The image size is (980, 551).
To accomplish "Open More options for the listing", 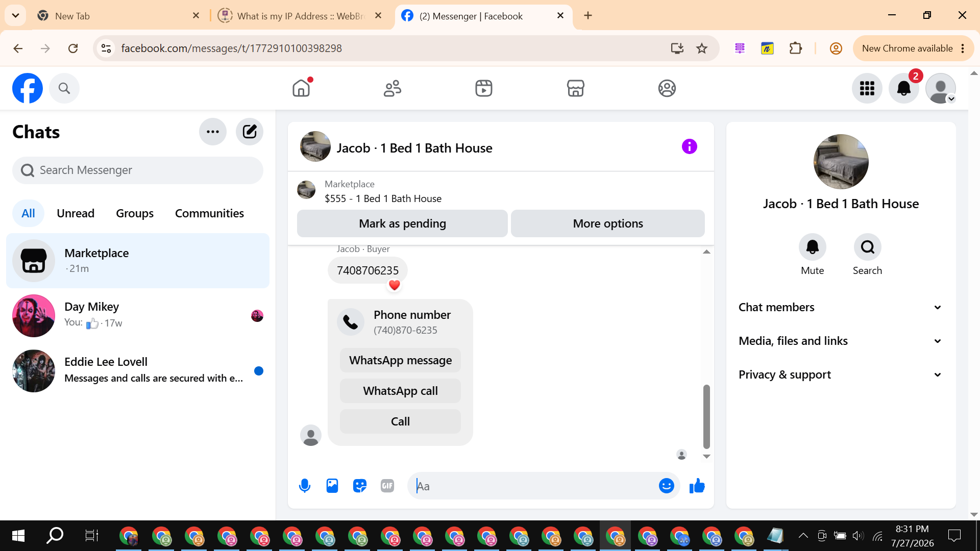I will 608,223.
